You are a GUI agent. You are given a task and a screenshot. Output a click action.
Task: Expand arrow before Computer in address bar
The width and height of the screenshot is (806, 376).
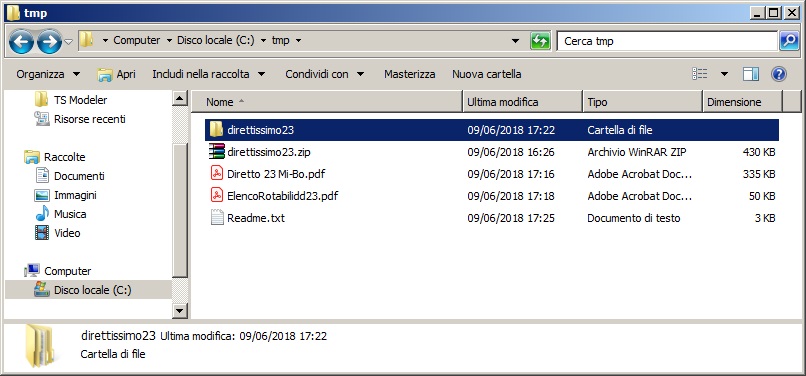pyautogui.click(x=105, y=41)
